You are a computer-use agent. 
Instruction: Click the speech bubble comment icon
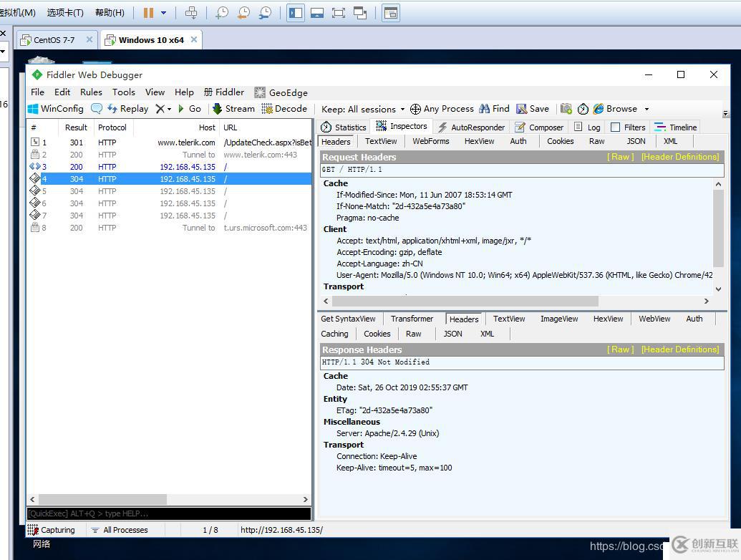(x=97, y=109)
